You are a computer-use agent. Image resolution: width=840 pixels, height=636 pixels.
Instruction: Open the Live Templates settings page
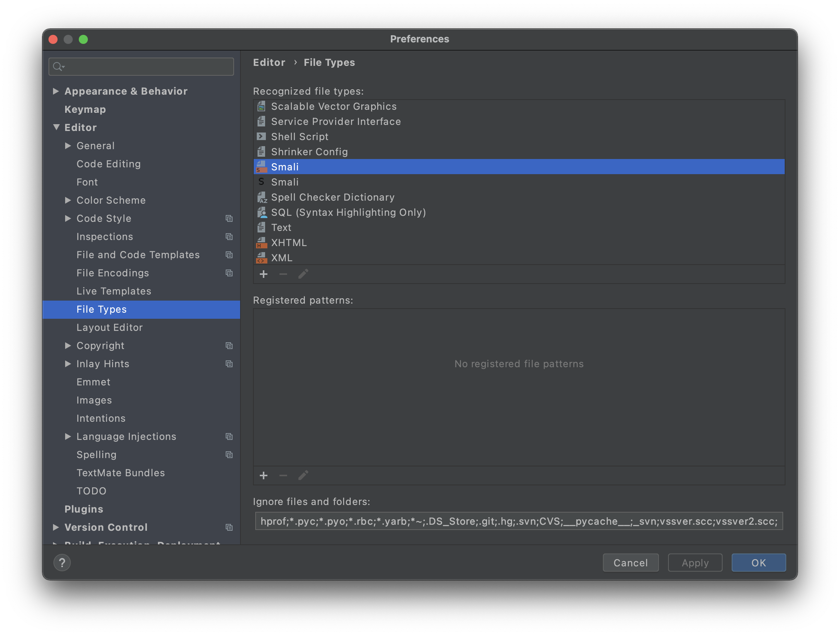tap(114, 291)
